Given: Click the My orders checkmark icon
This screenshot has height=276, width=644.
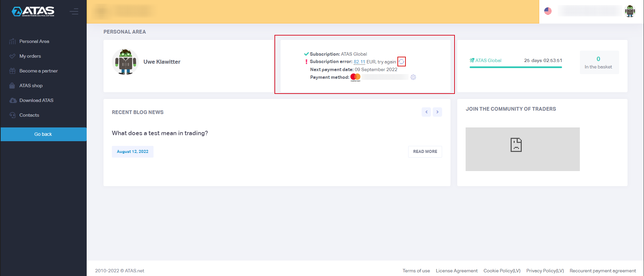Looking at the screenshot, I should tap(12, 56).
